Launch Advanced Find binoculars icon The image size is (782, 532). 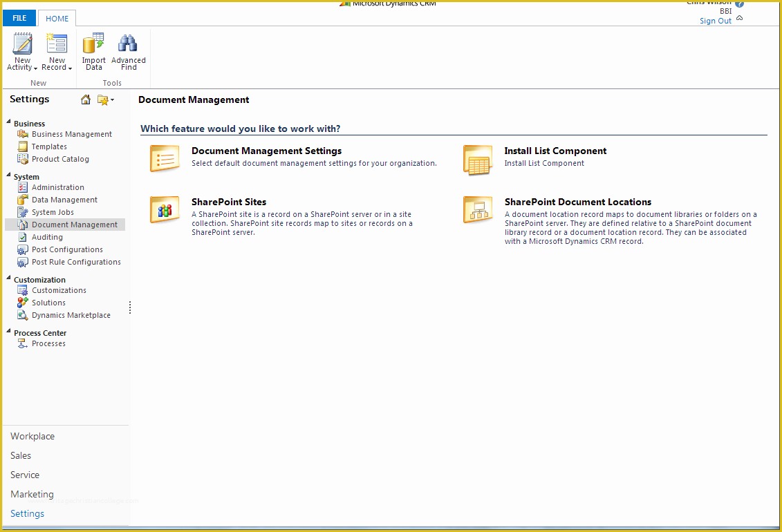click(128, 44)
